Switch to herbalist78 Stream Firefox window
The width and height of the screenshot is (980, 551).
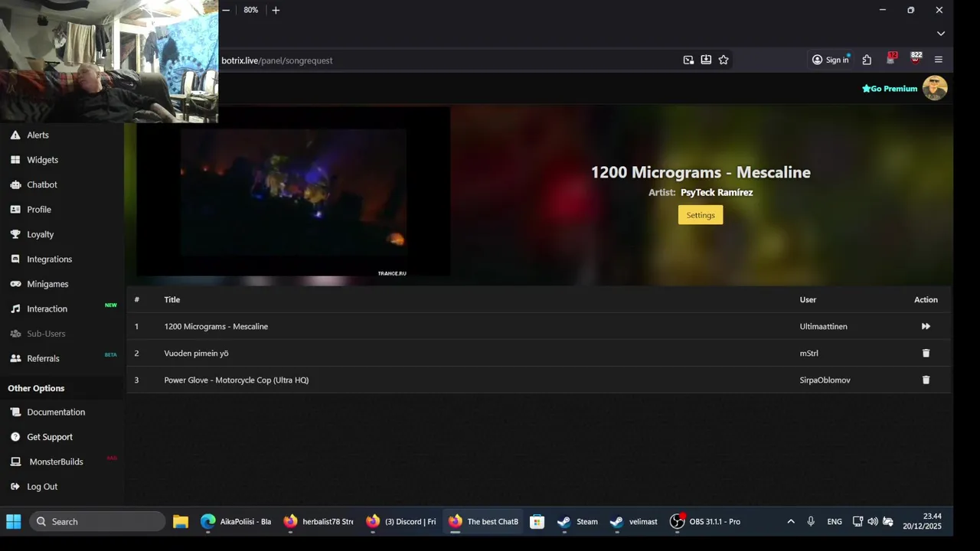point(318,522)
